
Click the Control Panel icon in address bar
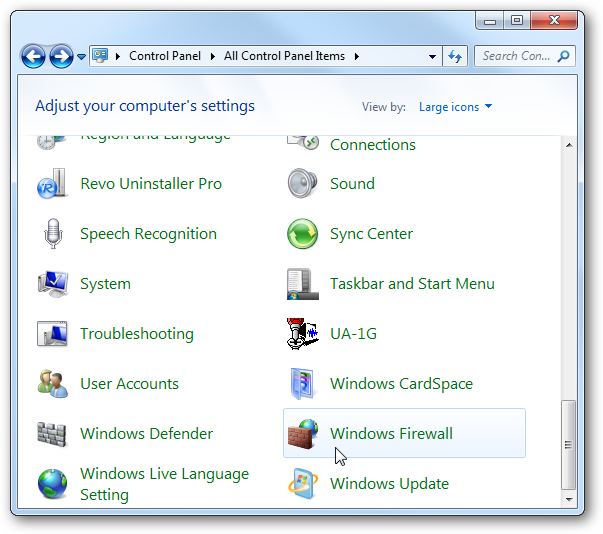pyautogui.click(x=100, y=56)
